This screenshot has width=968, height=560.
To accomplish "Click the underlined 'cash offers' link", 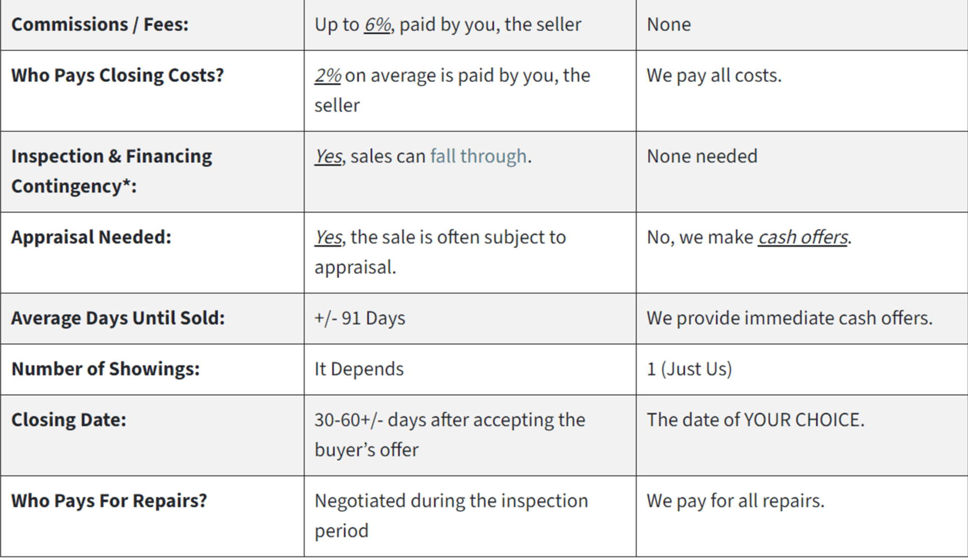I will click(803, 237).
